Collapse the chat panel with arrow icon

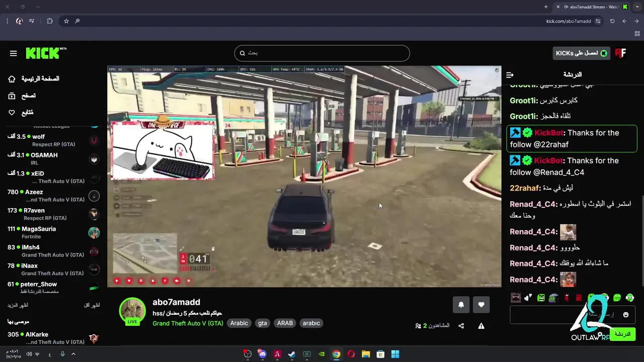pos(510,75)
